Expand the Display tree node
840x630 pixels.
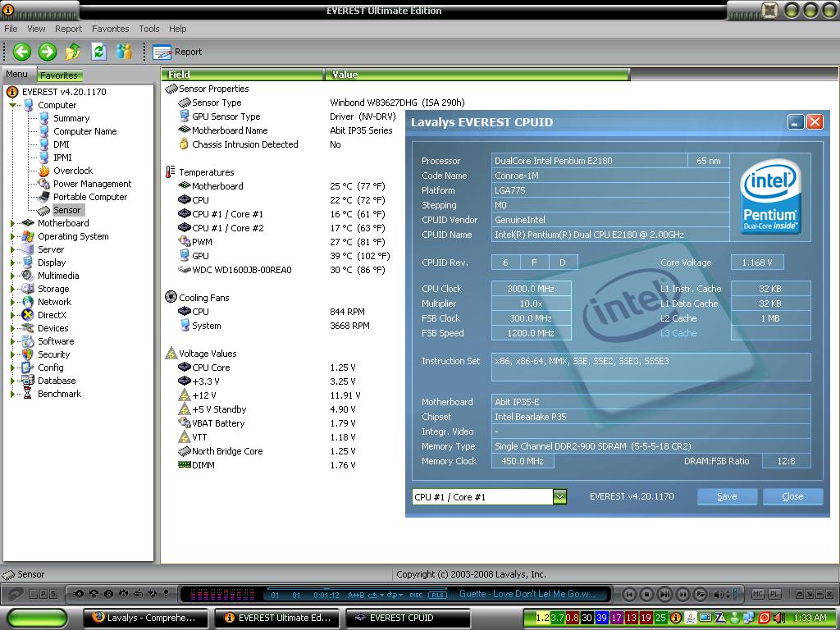click(12, 262)
